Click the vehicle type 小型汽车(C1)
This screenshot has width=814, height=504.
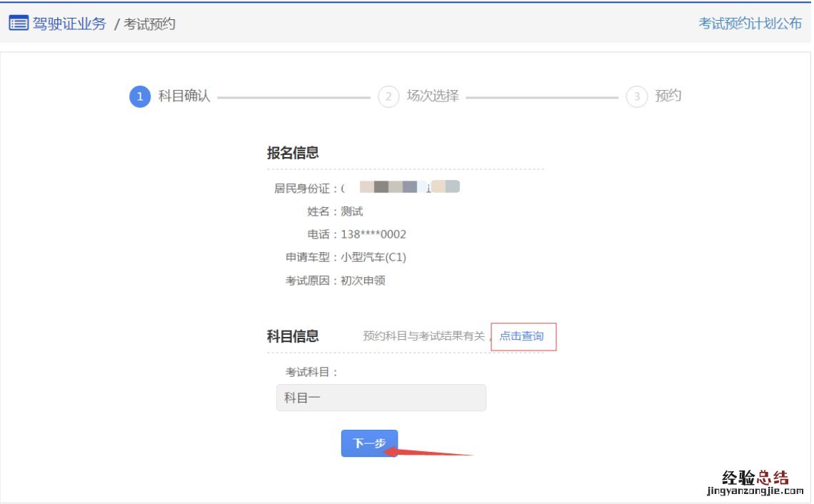(x=373, y=258)
